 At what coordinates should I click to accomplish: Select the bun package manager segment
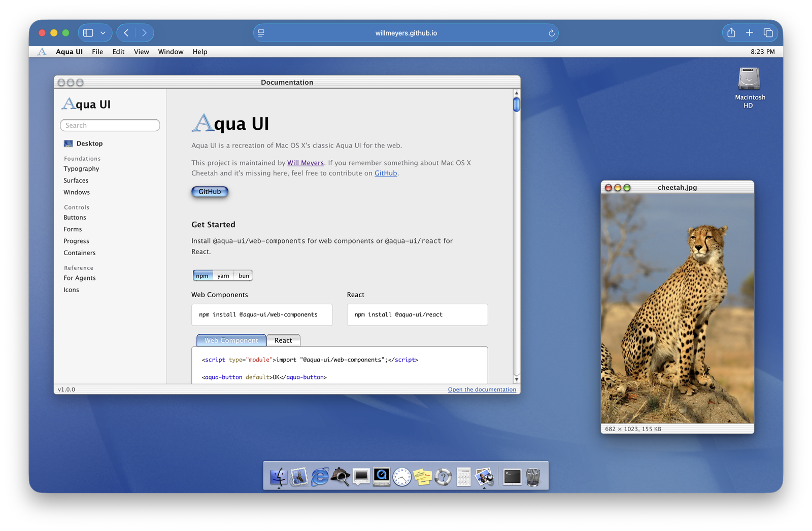(244, 276)
